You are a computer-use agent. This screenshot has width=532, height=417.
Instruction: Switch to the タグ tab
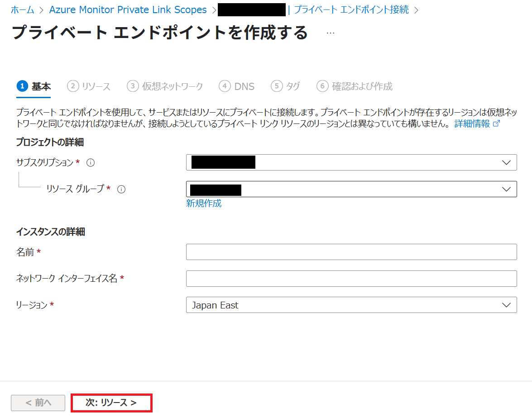coord(285,86)
